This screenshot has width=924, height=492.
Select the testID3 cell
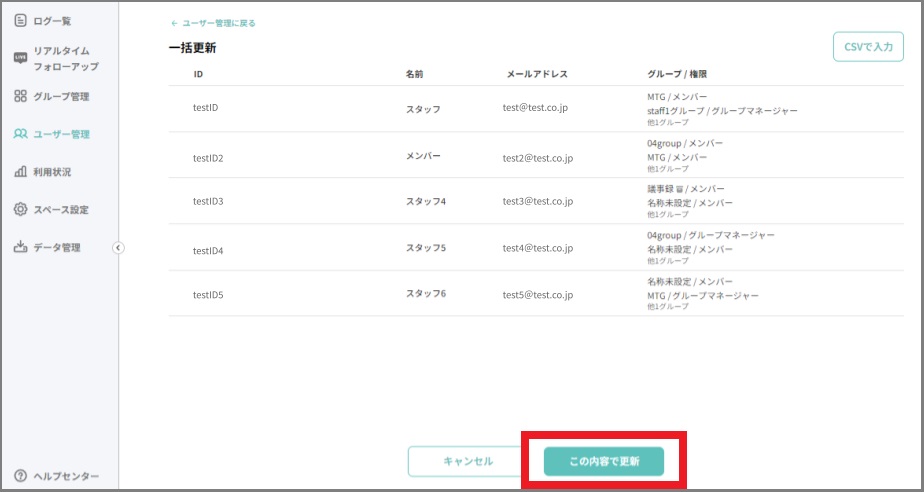[x=208, y=201]
